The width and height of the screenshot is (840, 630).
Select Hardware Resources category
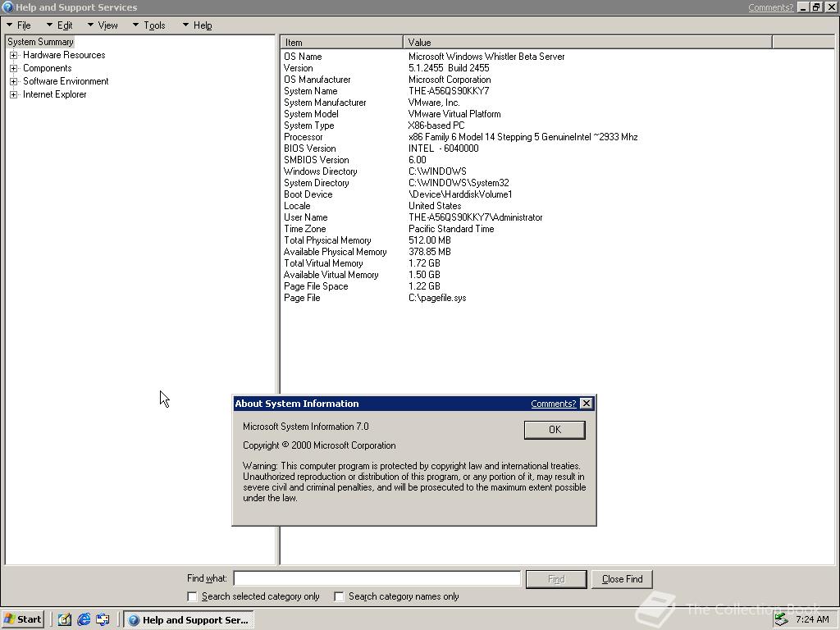(x=64, y=55)
